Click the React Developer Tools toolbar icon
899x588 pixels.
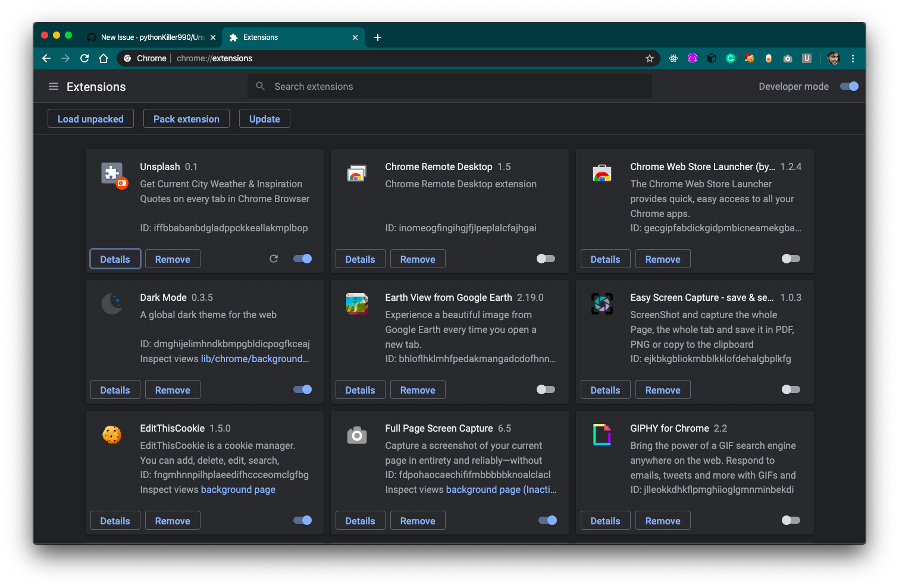click(674, 58)
